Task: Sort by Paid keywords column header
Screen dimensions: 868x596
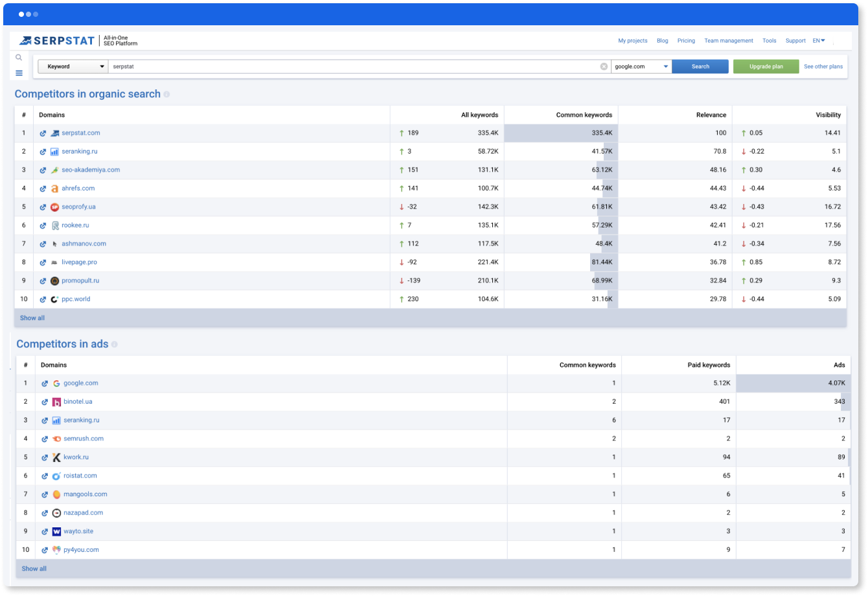Action: pos(709,365)
